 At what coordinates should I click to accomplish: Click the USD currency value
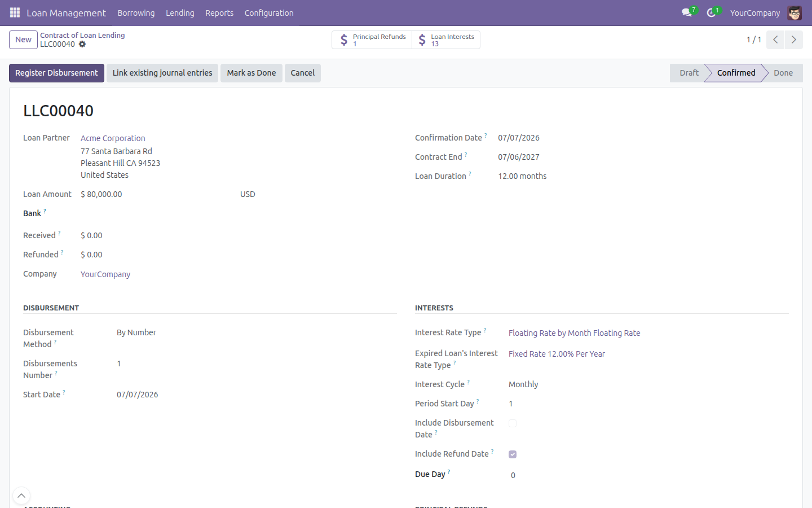pos(248,194)
